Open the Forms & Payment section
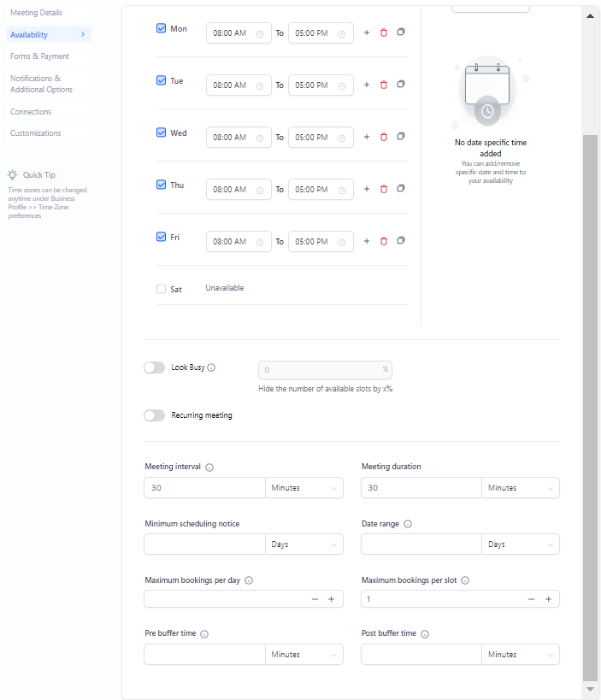 (39, 56)
